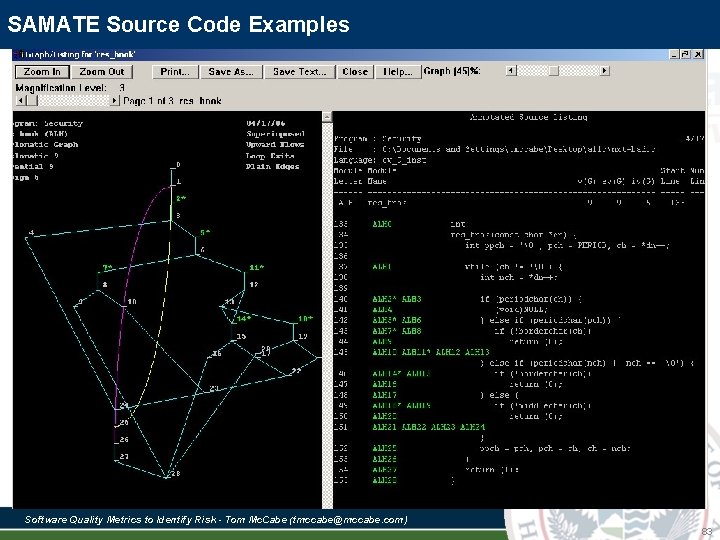Click the 'Page 1 of 3' label

tap(148, 101)
